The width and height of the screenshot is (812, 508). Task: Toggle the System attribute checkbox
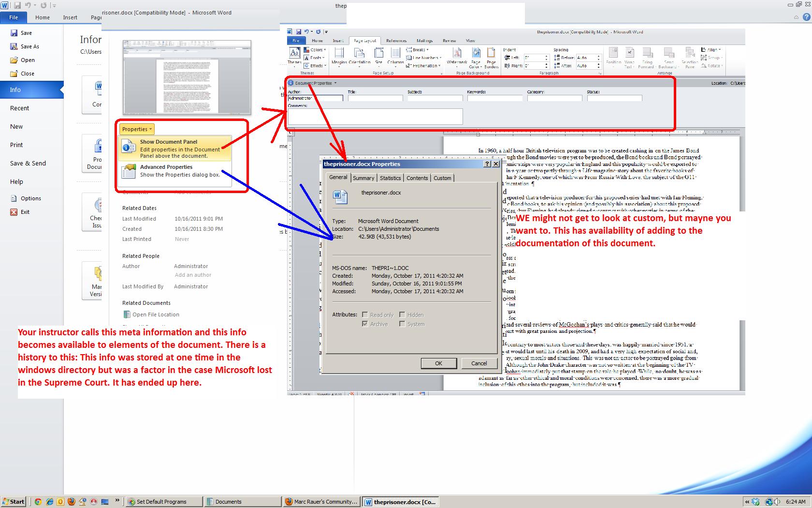click(x=402, y=324)
